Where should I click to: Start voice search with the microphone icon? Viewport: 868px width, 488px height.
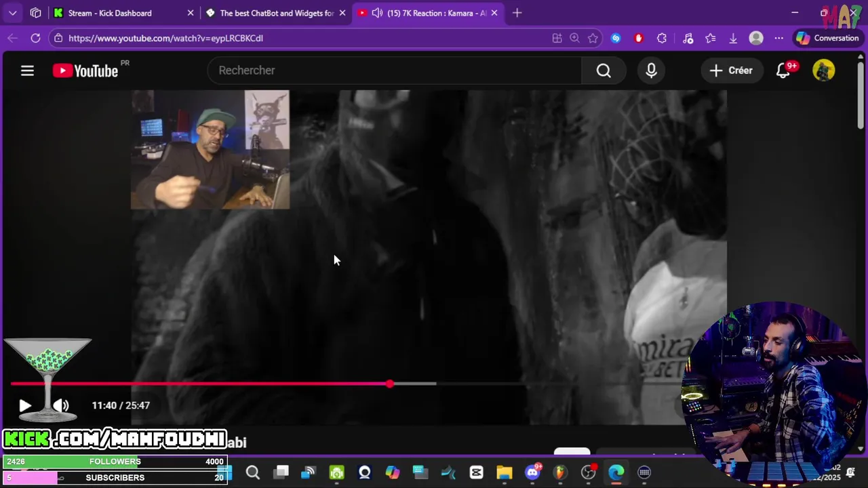[652, 70]
